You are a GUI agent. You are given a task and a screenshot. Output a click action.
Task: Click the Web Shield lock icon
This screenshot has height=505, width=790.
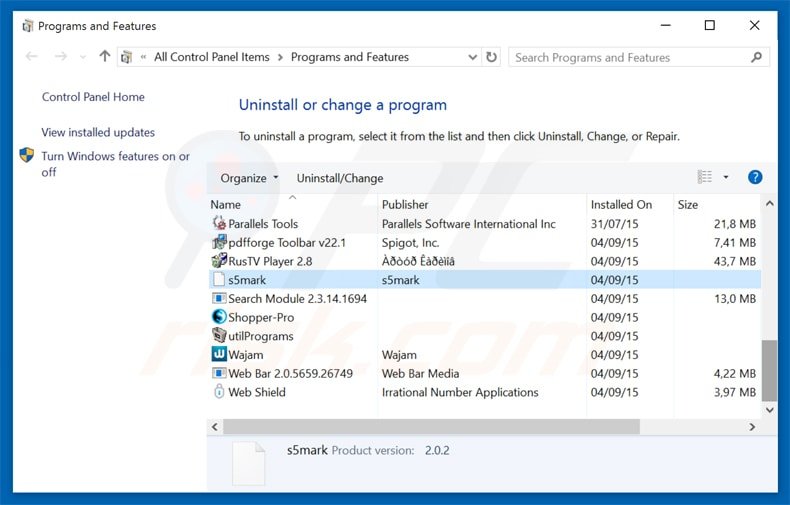tap(219, 392)
